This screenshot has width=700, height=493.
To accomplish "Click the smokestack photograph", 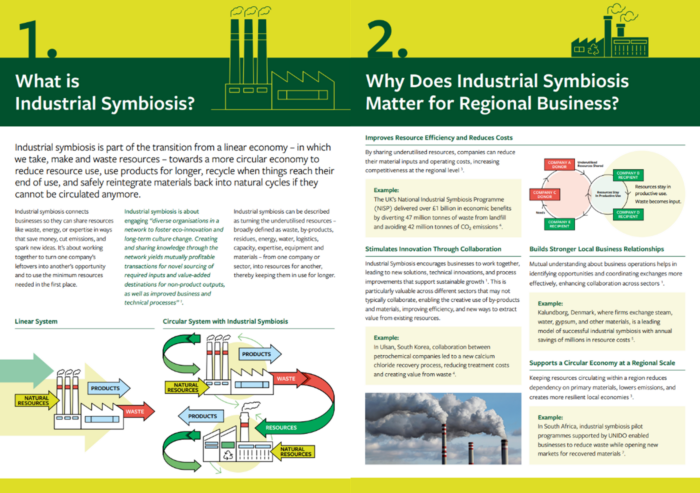I will (443, 429).
